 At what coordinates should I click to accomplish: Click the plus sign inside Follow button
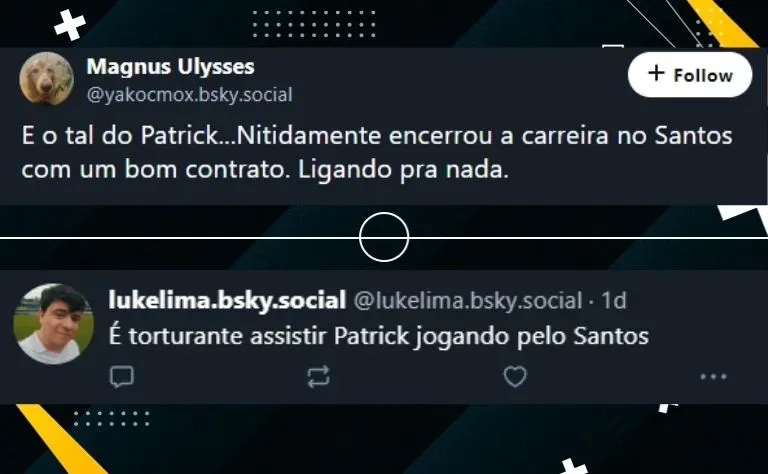[656, 73]
